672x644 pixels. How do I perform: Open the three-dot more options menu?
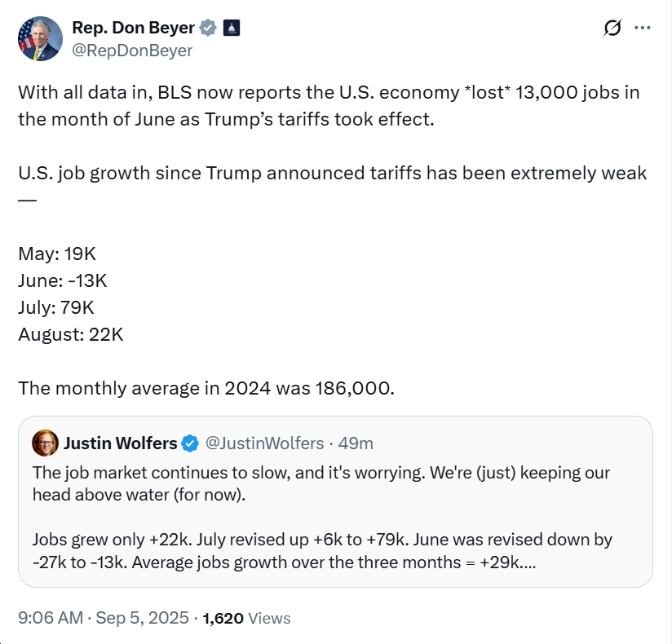coord(642,28)
